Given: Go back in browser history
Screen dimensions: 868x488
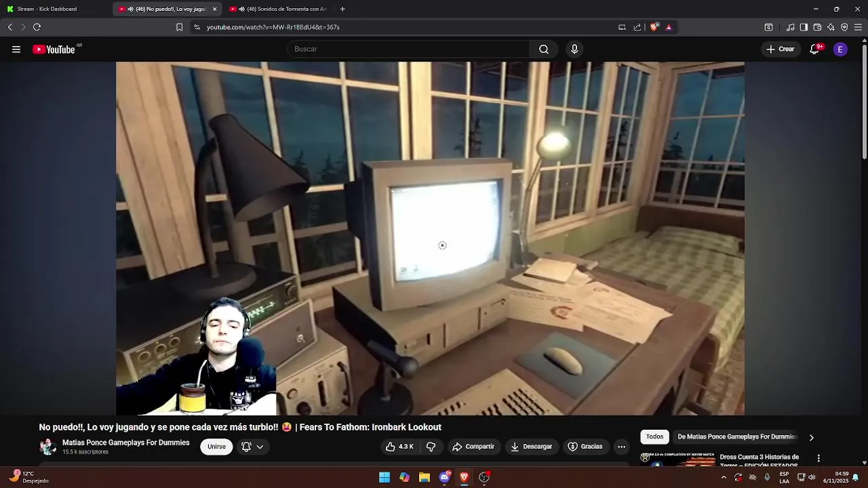Looking at the screenshot, I should 10,27.
